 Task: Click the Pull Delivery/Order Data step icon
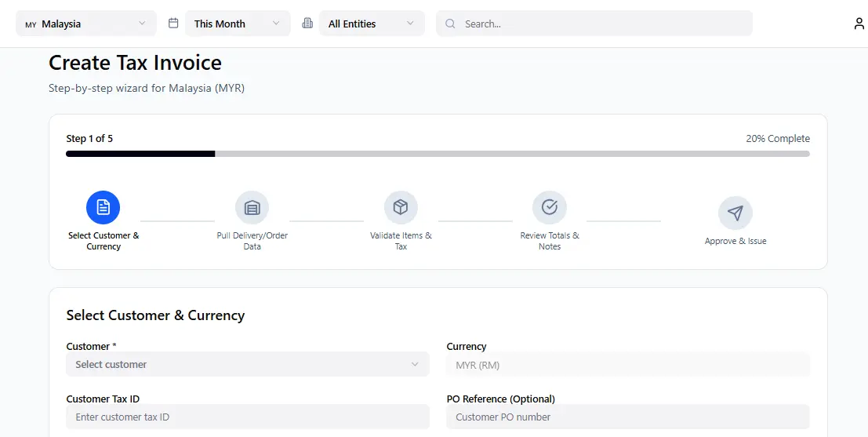pos(252,207)
